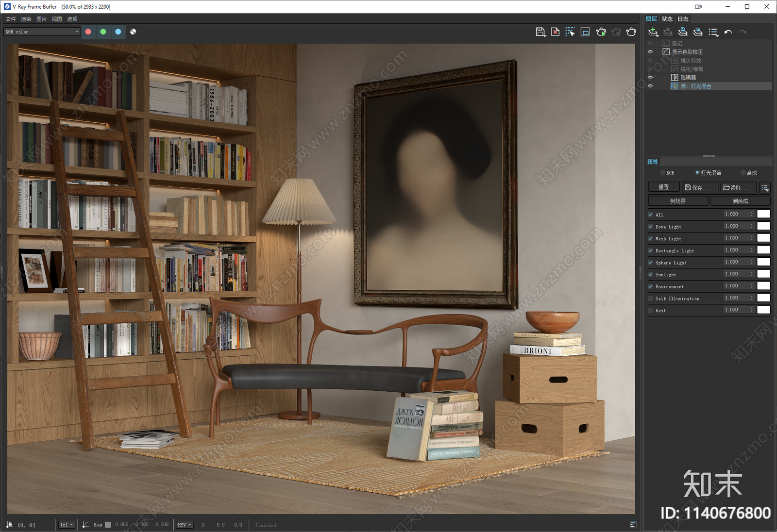The image size is (777, 532).
Task: Click the 到场景 button
Action: (x=678, y=201)
